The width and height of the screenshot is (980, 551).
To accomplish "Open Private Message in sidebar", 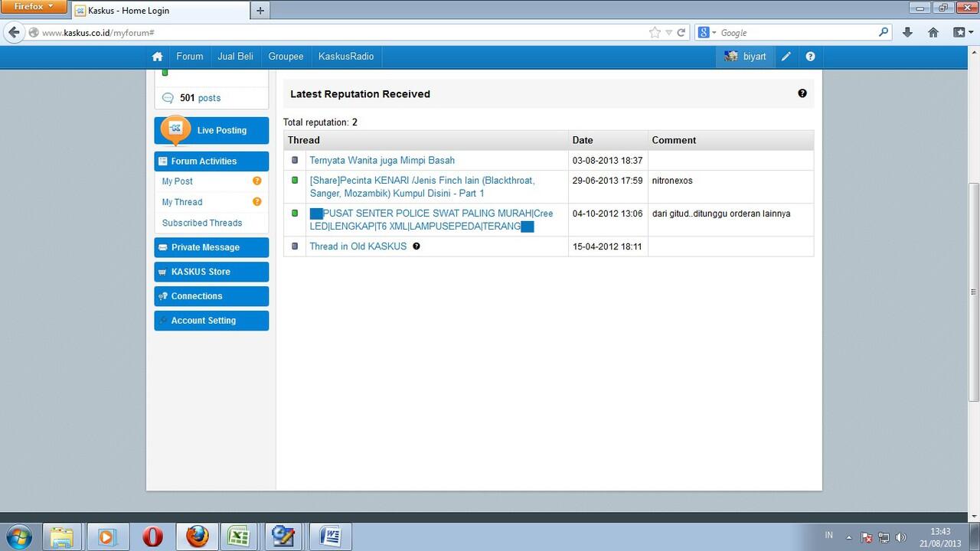I will [x=211, y=247].
